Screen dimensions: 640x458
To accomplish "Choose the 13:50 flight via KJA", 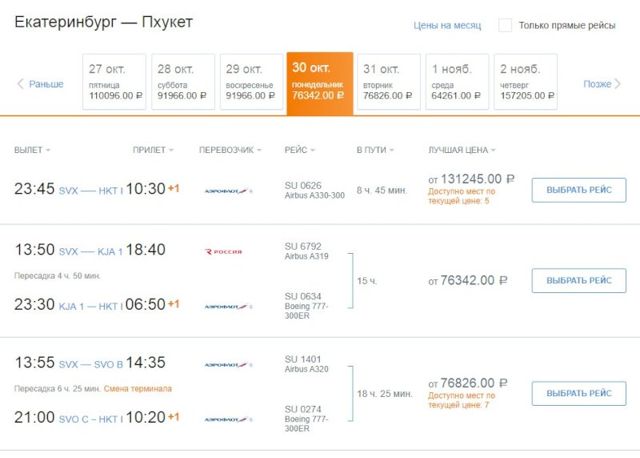I will pos(578,280).
